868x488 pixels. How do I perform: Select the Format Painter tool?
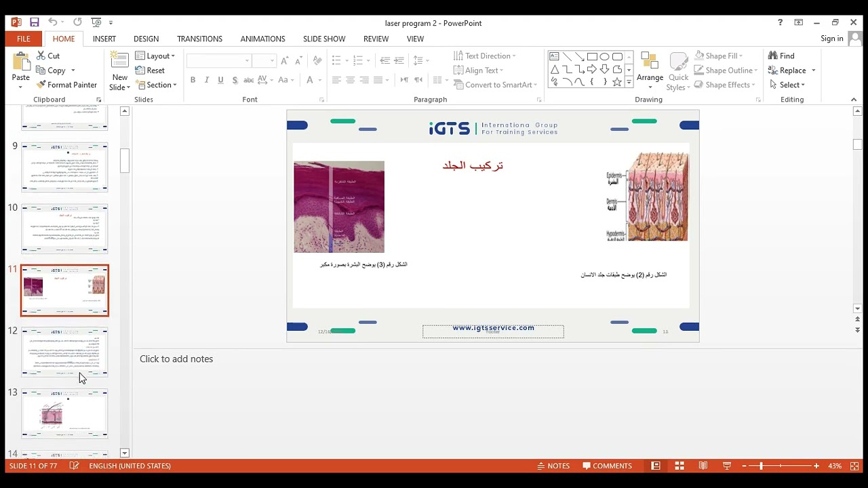(x=66, y=85)
